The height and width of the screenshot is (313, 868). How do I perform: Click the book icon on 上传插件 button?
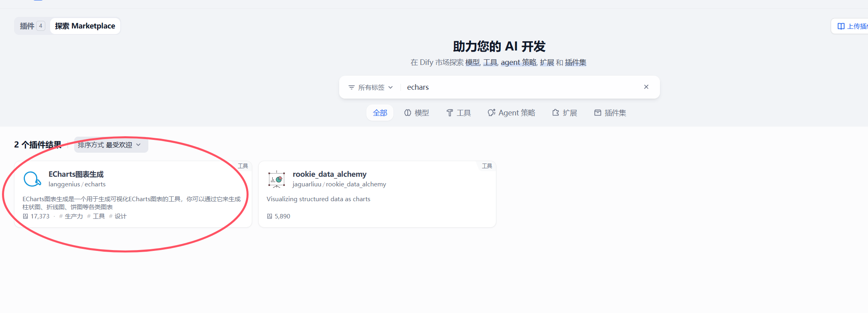[841, 26]
